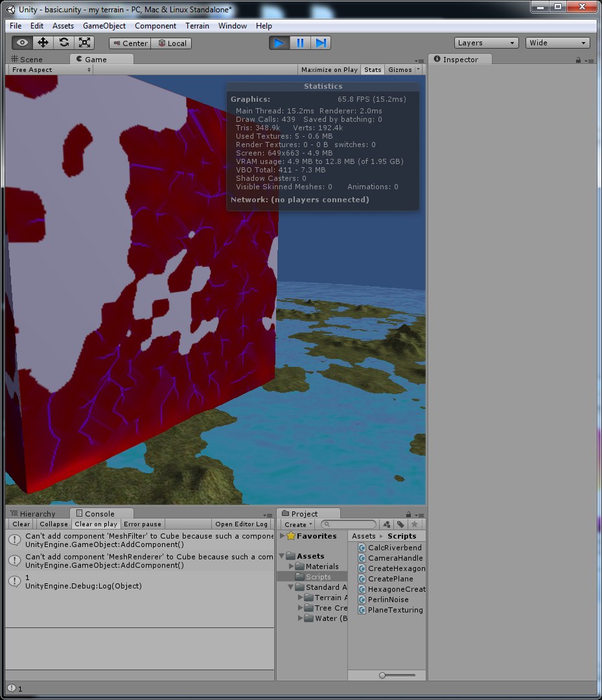This screenshot has width=602, height=700.
Task: Select the Move transform tool
Action: click(43, 43)
